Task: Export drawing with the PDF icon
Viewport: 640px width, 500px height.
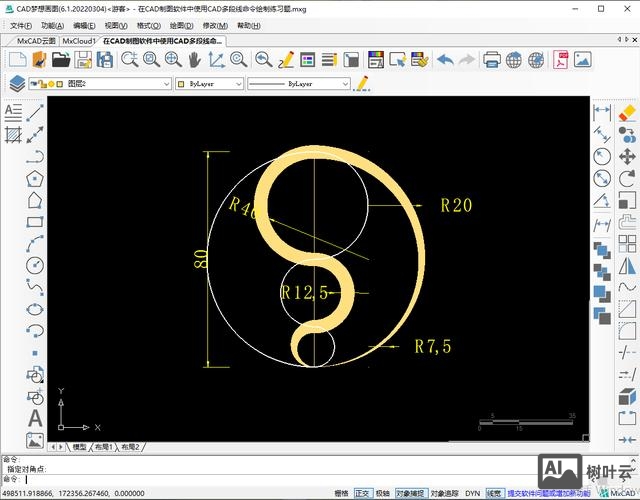Action: point(562,60)
